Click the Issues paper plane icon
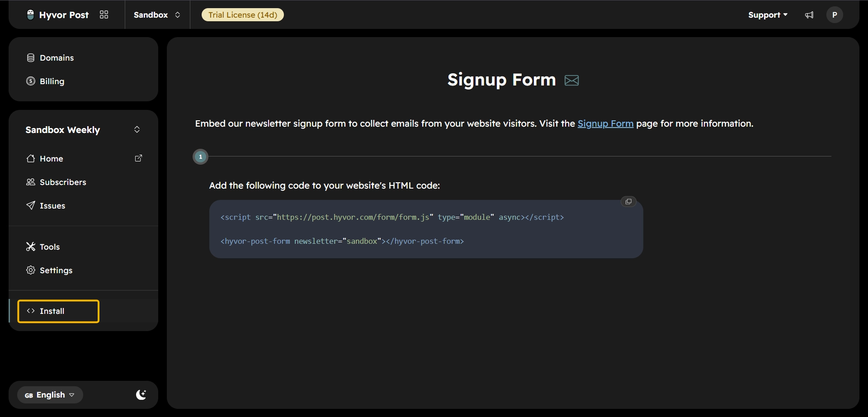 coord(31,206)
